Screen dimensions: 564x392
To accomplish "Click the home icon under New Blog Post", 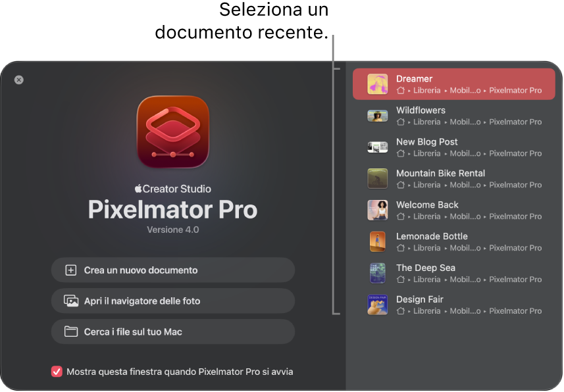I will pyautogui.click(x=401, y=153).
